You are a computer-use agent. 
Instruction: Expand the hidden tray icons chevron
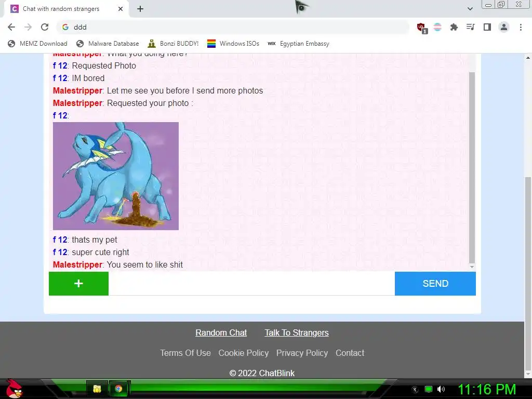click(415, 390)
